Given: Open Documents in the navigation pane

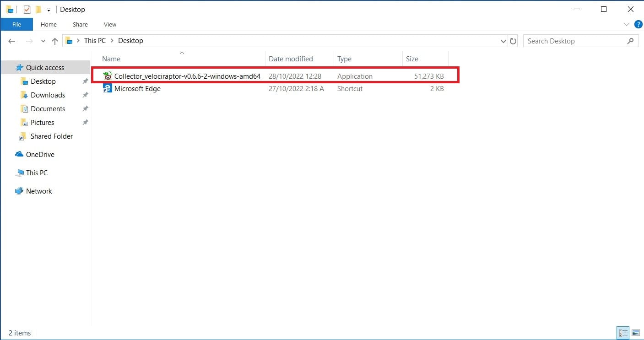Looking at the screenshot, I should (48, 108).
